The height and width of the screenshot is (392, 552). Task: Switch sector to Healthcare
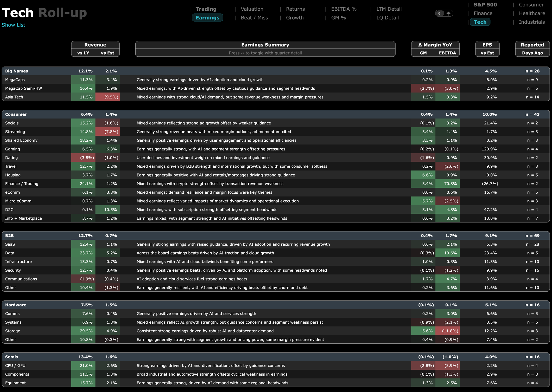tap(532, 13)
